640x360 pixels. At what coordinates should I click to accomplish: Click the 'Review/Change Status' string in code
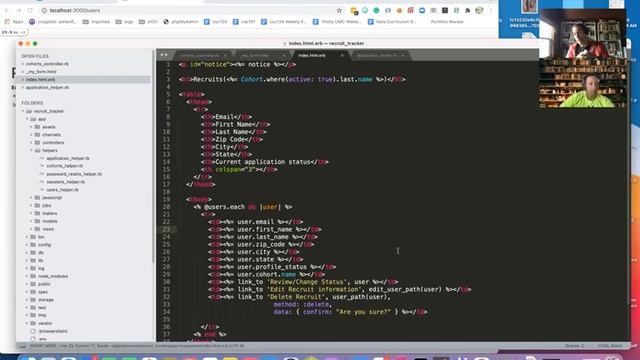[x=307, y=282]
